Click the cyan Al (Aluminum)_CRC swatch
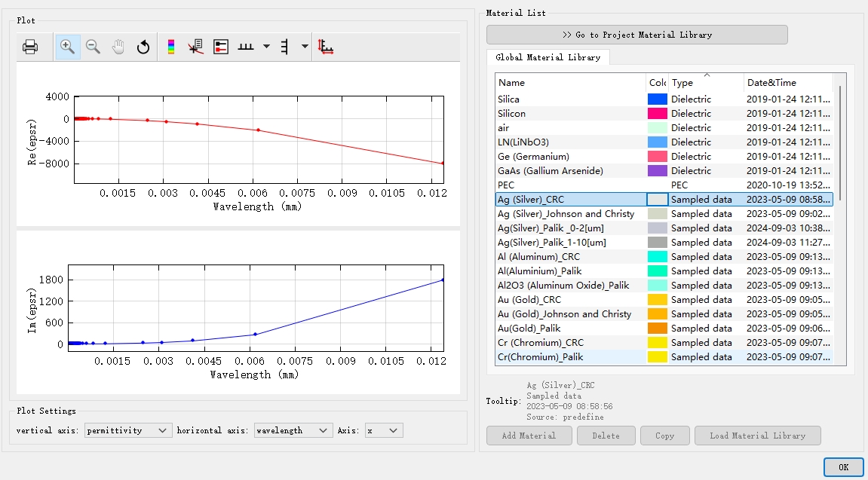 click(658, 257)
